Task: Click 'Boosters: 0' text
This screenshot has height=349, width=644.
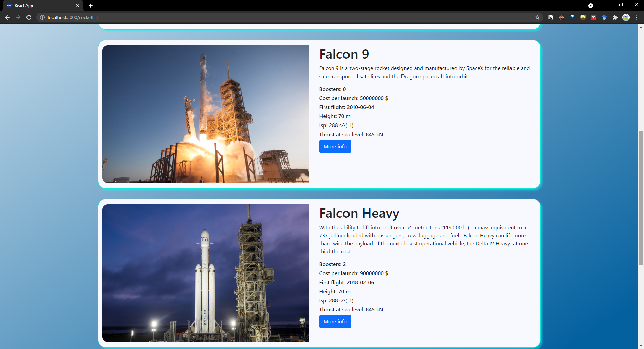Action: tap(332, 89)
